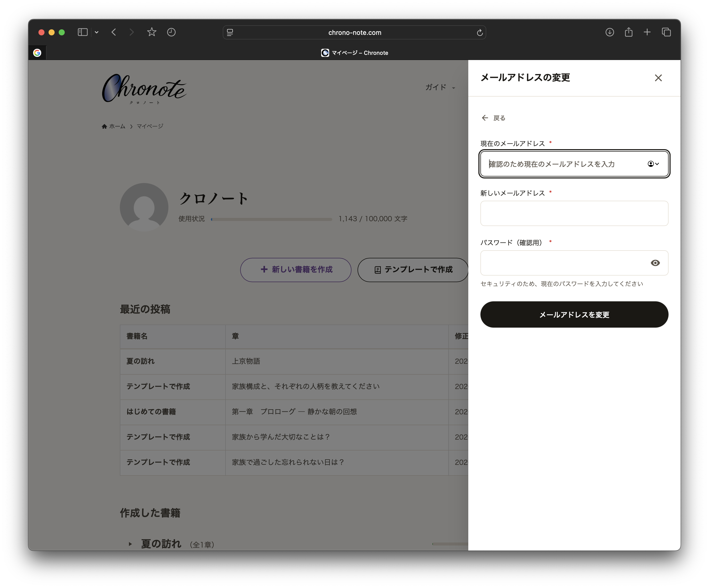709x588 pixels.
Task: Go back with the Safari back arrow
Action: 114,32
